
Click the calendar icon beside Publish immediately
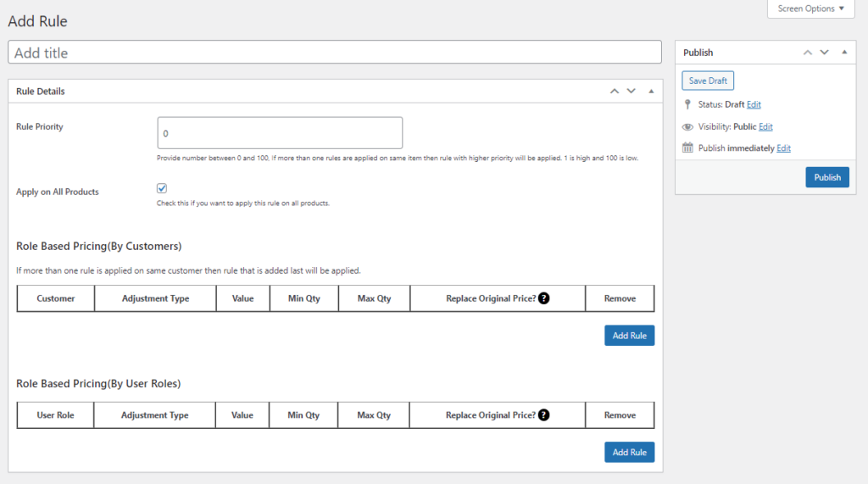[687, 147]
